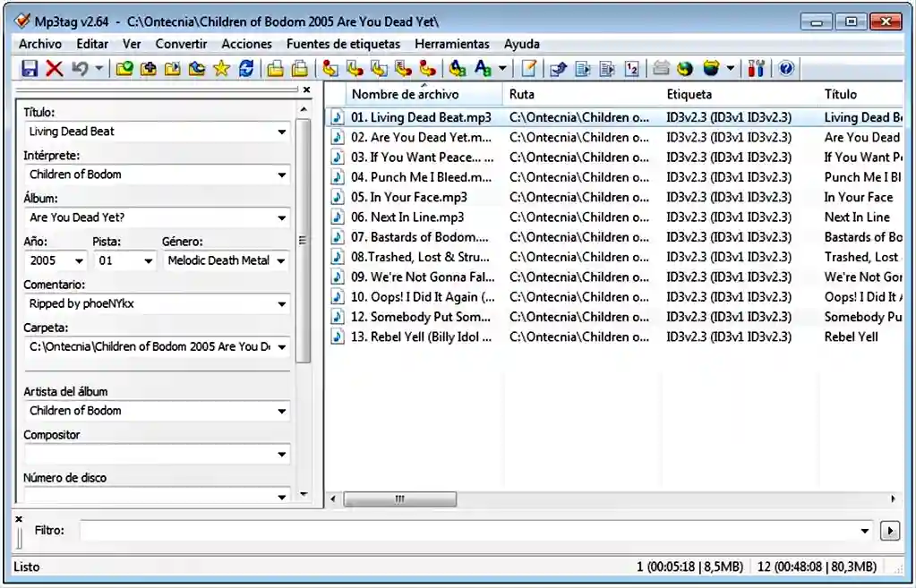
Task: Open Actions with the yellow-arrow Aa icon
Action: click(458, 68)
